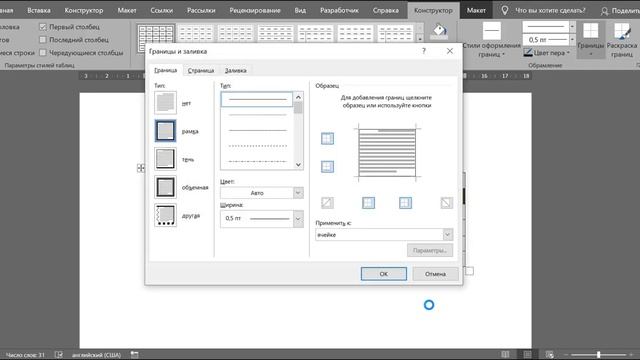Close the Границы и заливка dialog
640x360 pixels.
tap(449, 51)
